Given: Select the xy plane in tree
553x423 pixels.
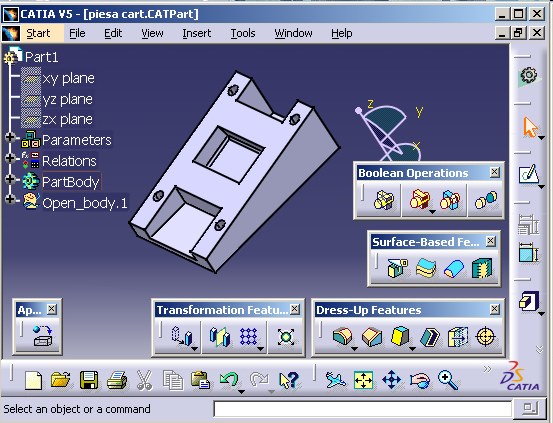Looking at the screenshot, I should [68, 78].
